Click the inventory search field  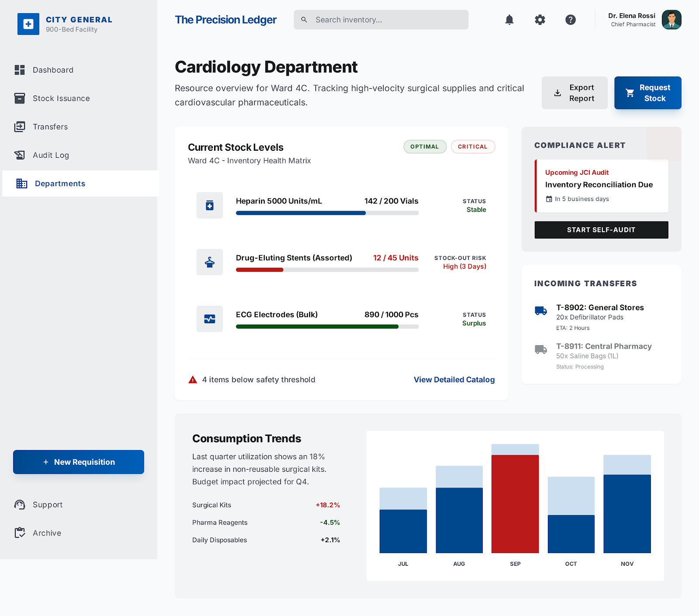pyautogui.click(x=380, y=20)
